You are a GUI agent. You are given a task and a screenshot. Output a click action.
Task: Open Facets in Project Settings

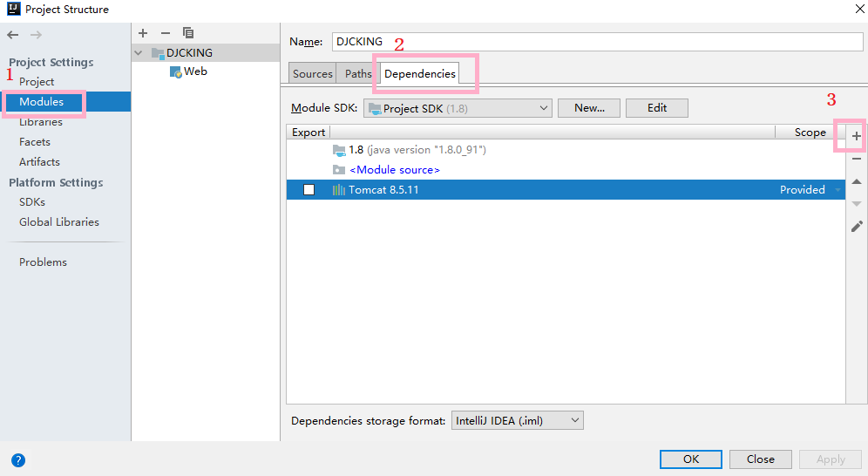click(34, 142)
